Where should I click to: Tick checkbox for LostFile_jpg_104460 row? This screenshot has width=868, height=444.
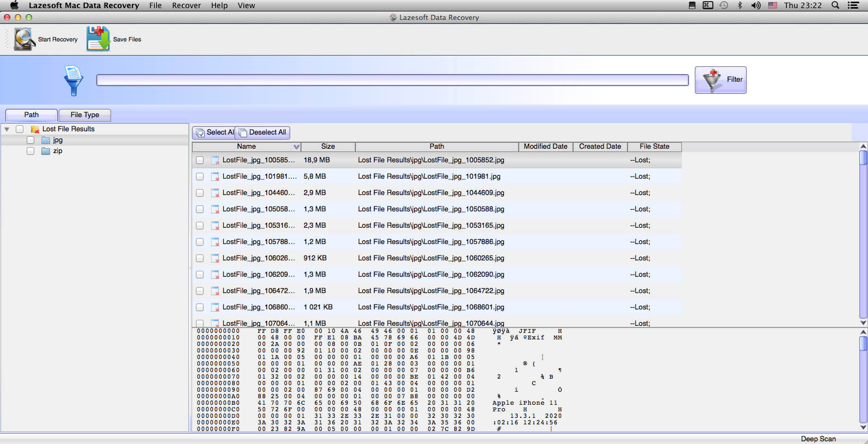click(x=200, y=193)
